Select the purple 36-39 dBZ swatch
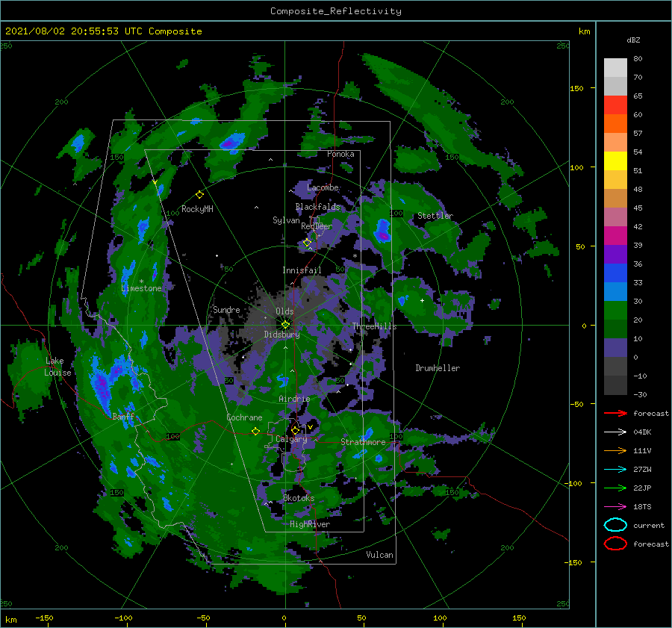 615,255
